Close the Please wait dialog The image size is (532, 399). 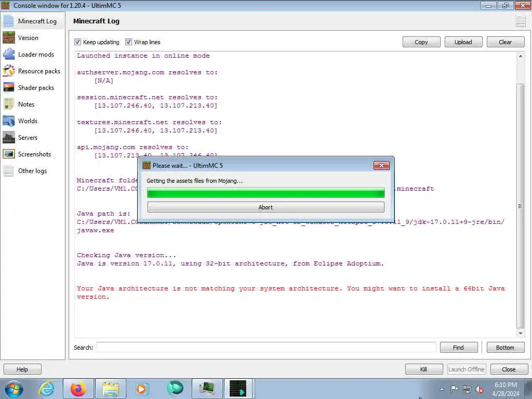point(381,166)
